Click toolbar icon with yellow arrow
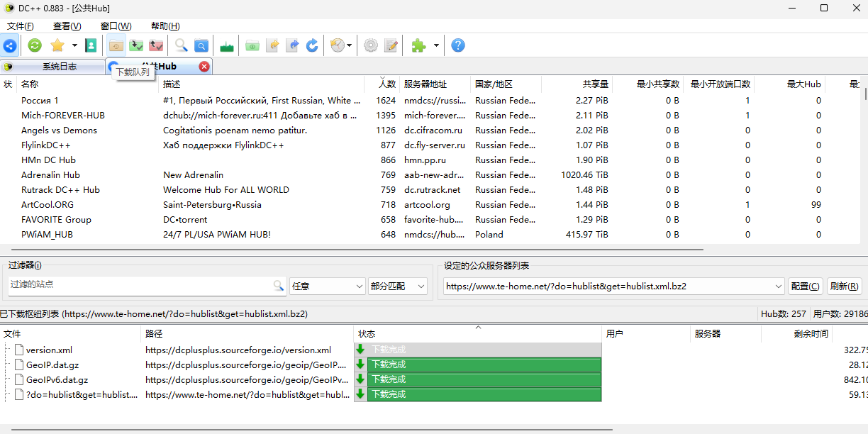The width and height of the screenshot is (868, 434). (272, 45)
